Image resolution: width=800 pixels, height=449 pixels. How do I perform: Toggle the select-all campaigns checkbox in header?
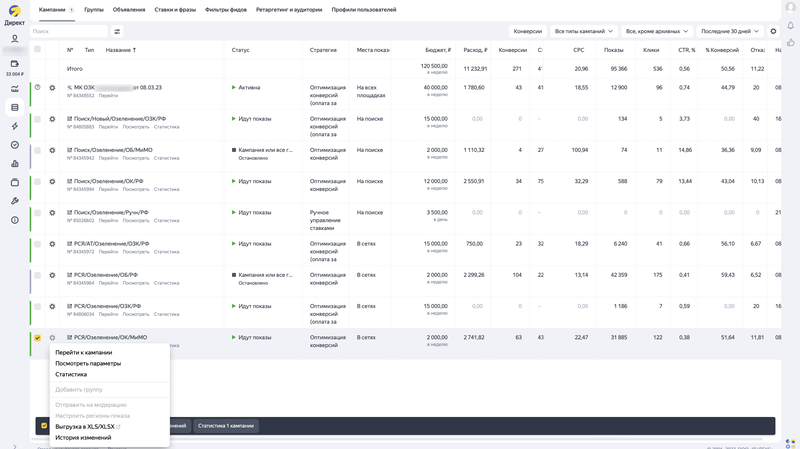click(x=37, y=49)
